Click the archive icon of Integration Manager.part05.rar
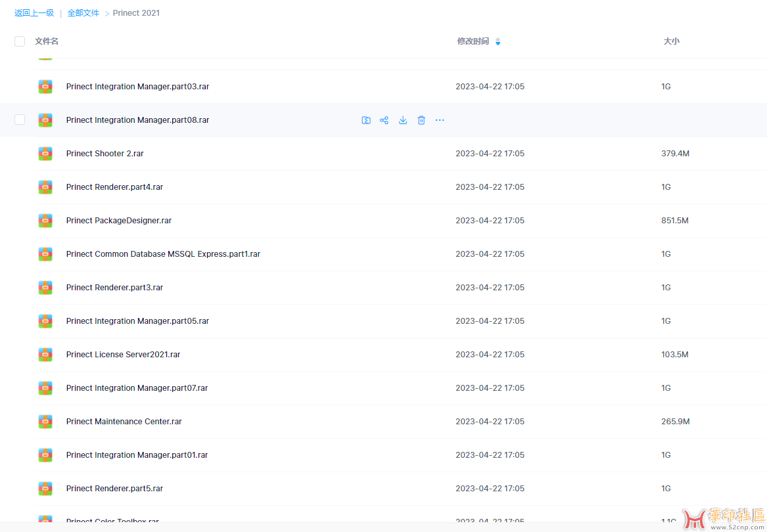The width and height of the screenshot is (767, 532). pos(45,321)
